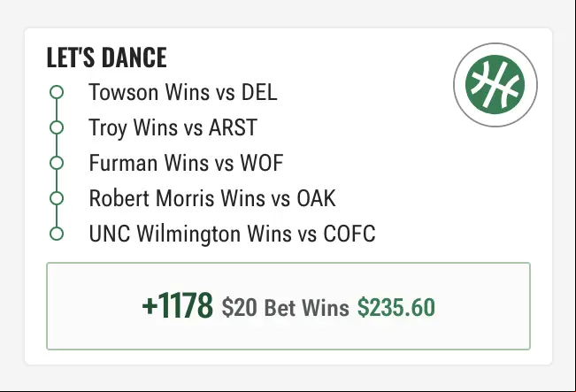This screenshot has height=392, width=576.
Task: Open the LET'S DANCE parlay title
Action: pos(106,58)
